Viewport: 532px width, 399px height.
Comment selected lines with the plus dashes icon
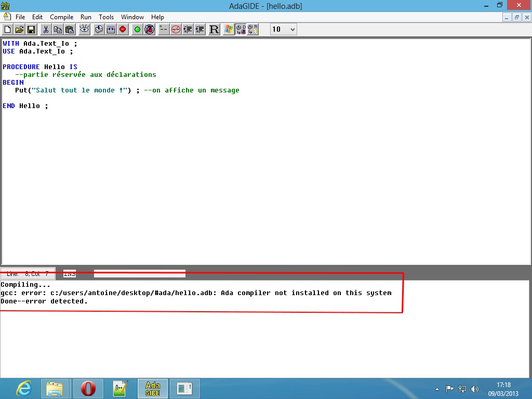coord(164,30)
